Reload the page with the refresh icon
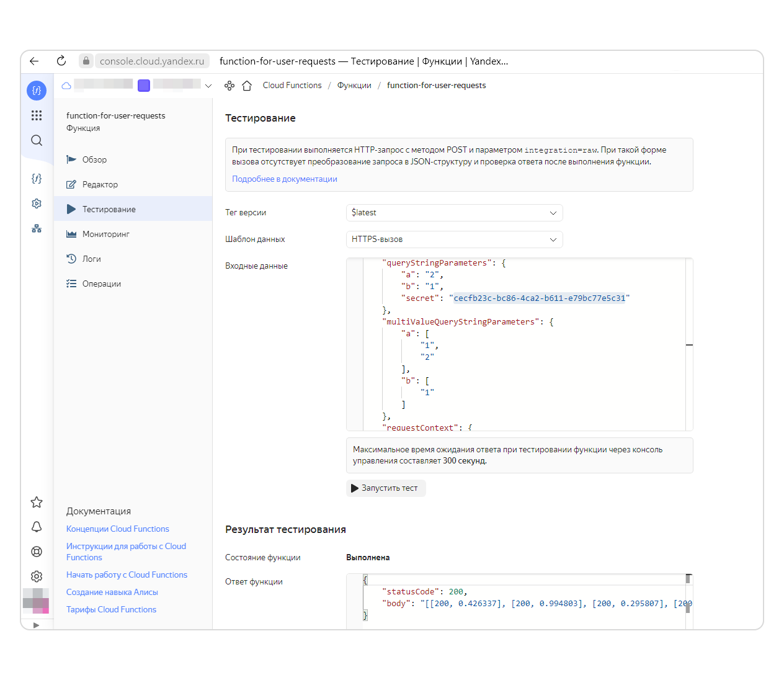The image size is (784, 680). point(61,61)
